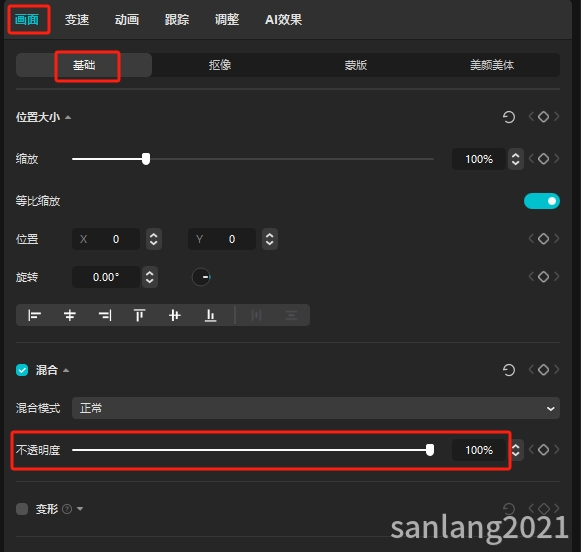Collapse the 位置大小 section
This screenshot has height=552, width=581.
pos(68,117)
